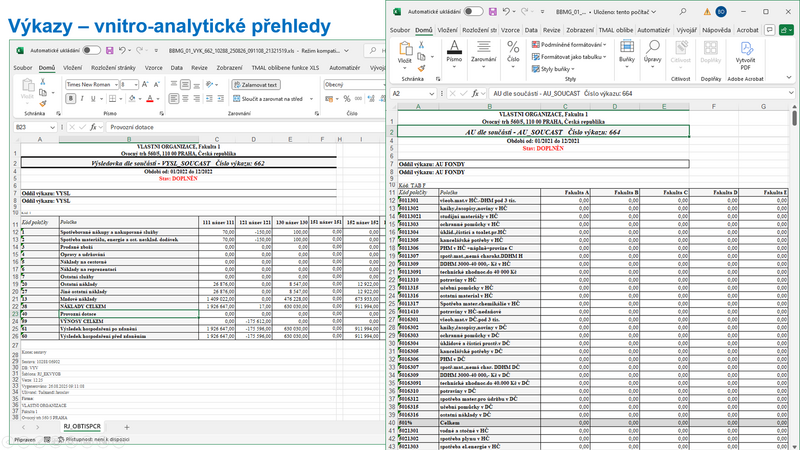Click Buňky cells icon in right window
This screenshot has width=800, height=450.
tap(627, 47)
